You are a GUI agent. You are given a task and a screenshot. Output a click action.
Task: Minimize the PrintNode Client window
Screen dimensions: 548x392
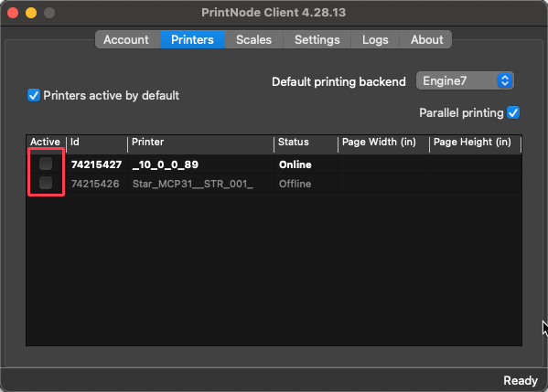(x=31, y=13)
